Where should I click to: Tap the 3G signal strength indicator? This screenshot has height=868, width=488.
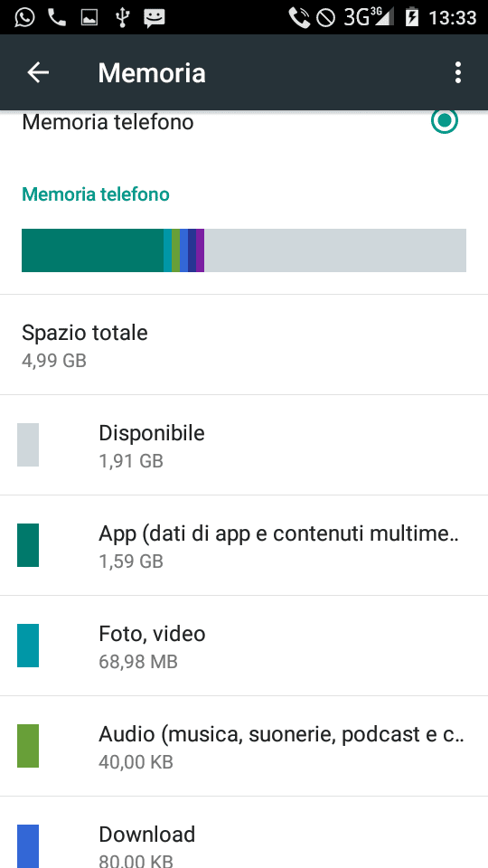click(369, 18)
